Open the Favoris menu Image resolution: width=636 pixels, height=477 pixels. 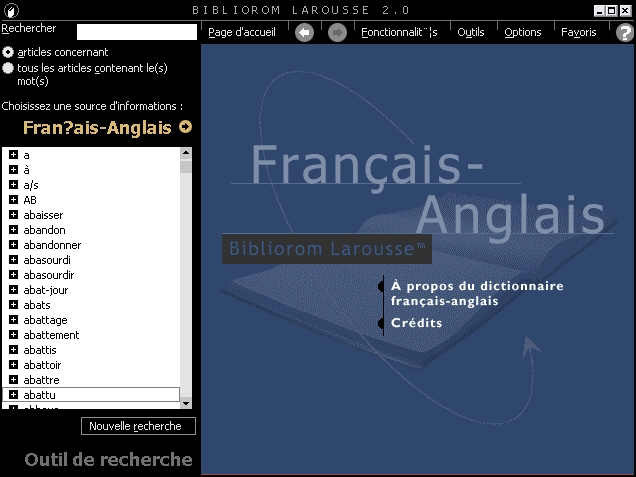579,32
